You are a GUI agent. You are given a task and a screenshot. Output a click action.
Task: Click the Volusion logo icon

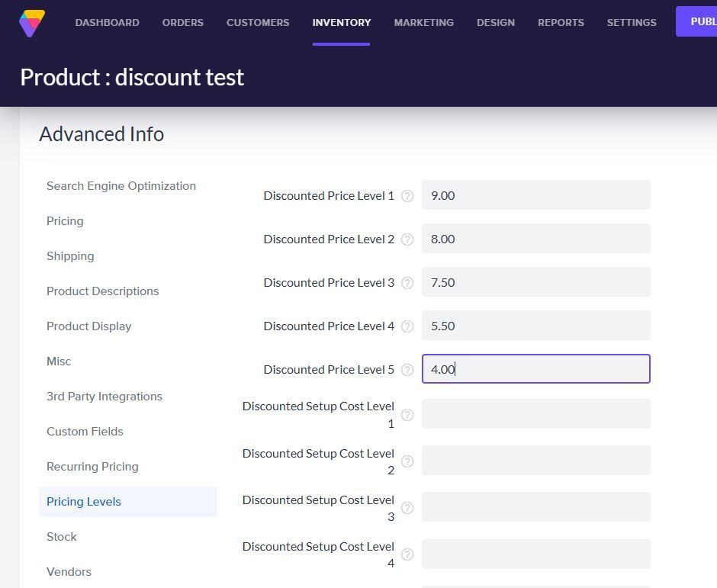coord(32,23)
